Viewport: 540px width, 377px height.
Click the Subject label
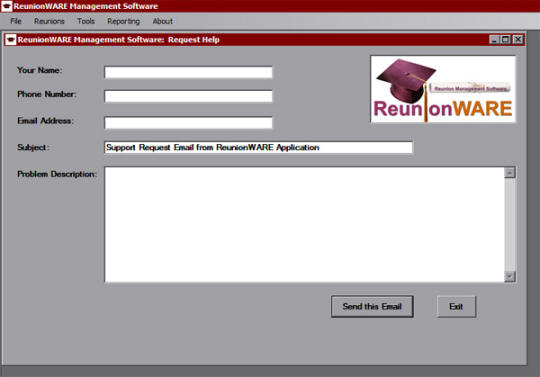click(x=33, y=147)
